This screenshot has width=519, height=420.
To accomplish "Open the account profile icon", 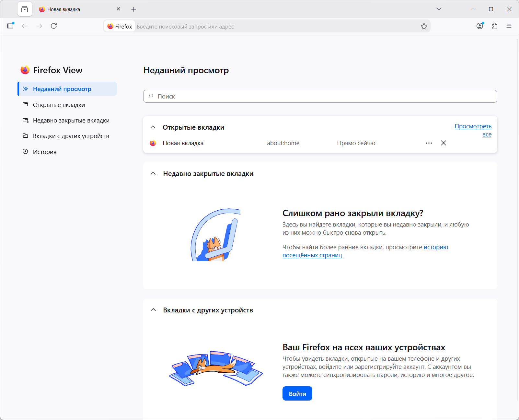I will click(480, 26).
